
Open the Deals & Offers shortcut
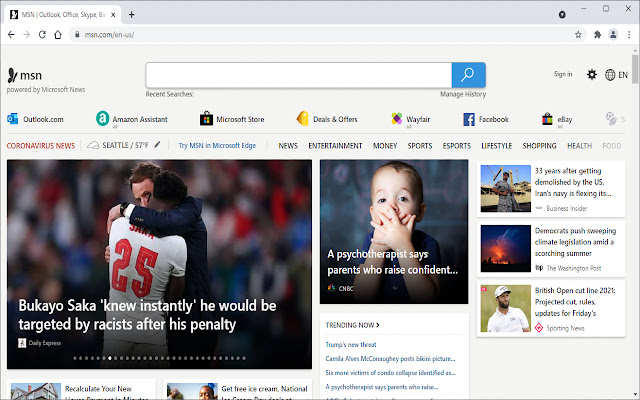coord(327,119)
